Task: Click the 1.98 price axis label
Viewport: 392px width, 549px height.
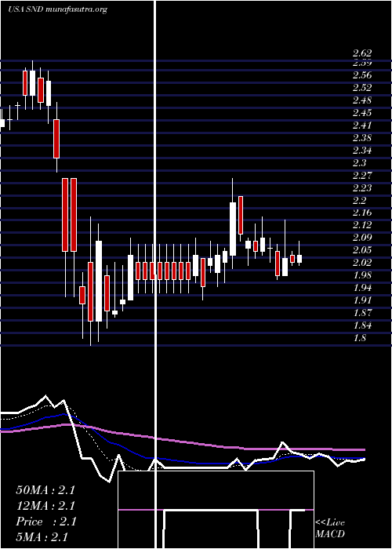Action: pyautogui.click(x=362, y=275)
